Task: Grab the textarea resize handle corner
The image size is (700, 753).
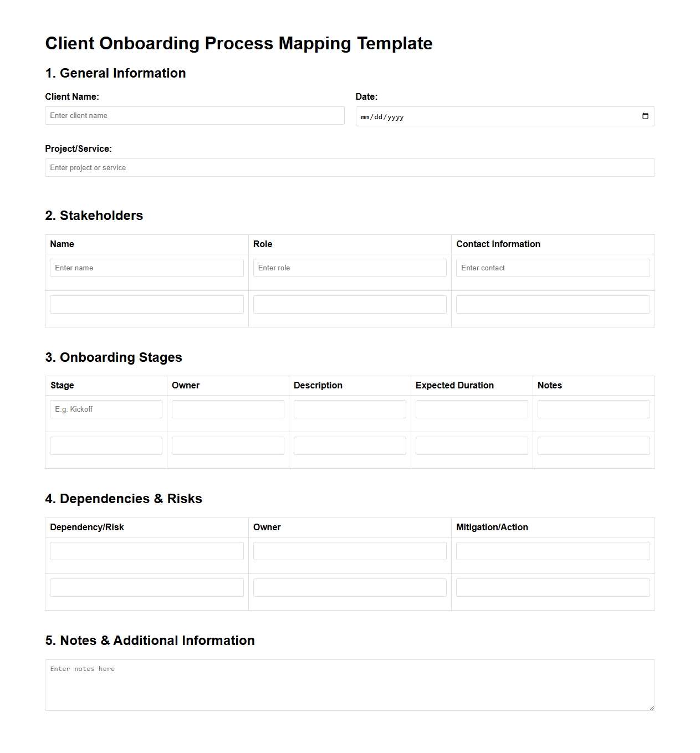Action: click(651, 706)
